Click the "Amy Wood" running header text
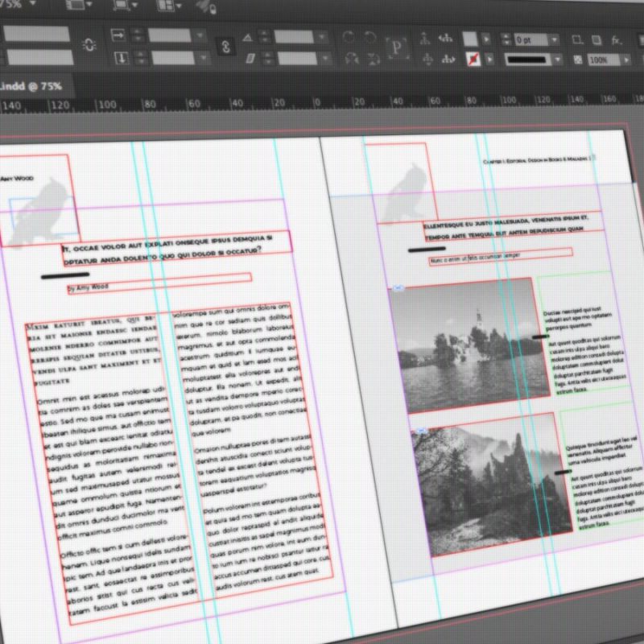The width and height of the screenshot is (644, 644). (17, 178)
